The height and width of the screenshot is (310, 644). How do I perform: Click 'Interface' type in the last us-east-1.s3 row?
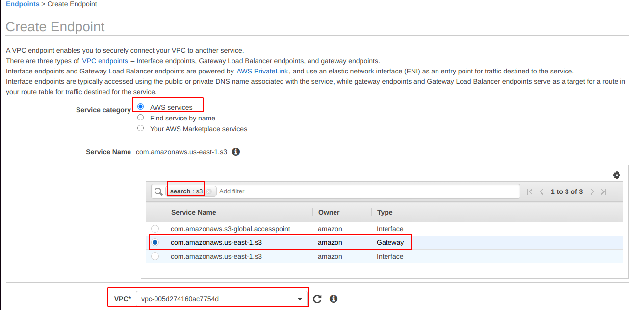tap(390, 256)
